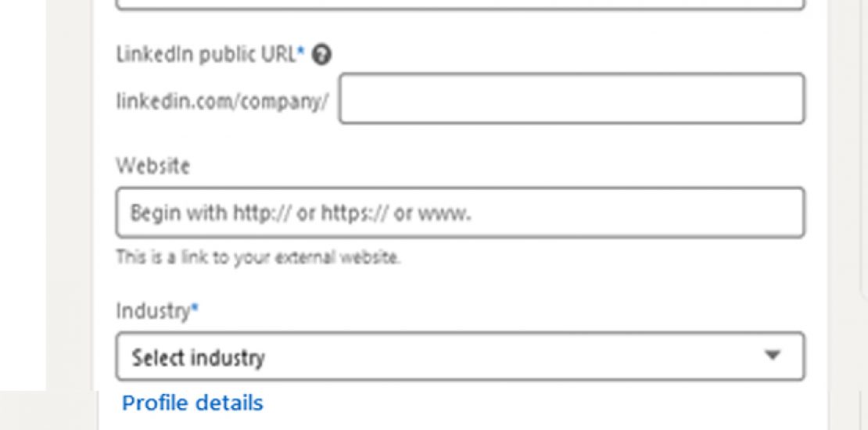The height and width of the screenshot is (430, 868).
Task: Click the required asterisk next to Industry
Action: click(195, 310)
